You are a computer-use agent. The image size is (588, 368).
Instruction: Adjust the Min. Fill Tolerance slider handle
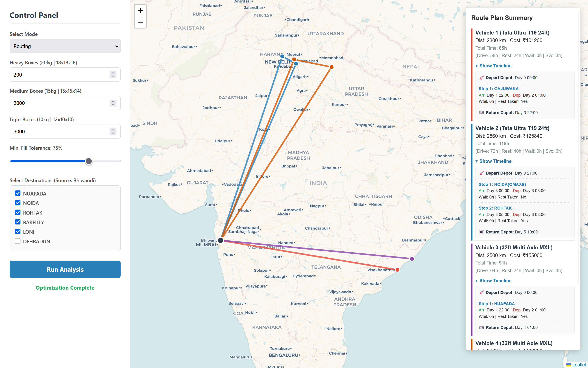click(89, 161)
